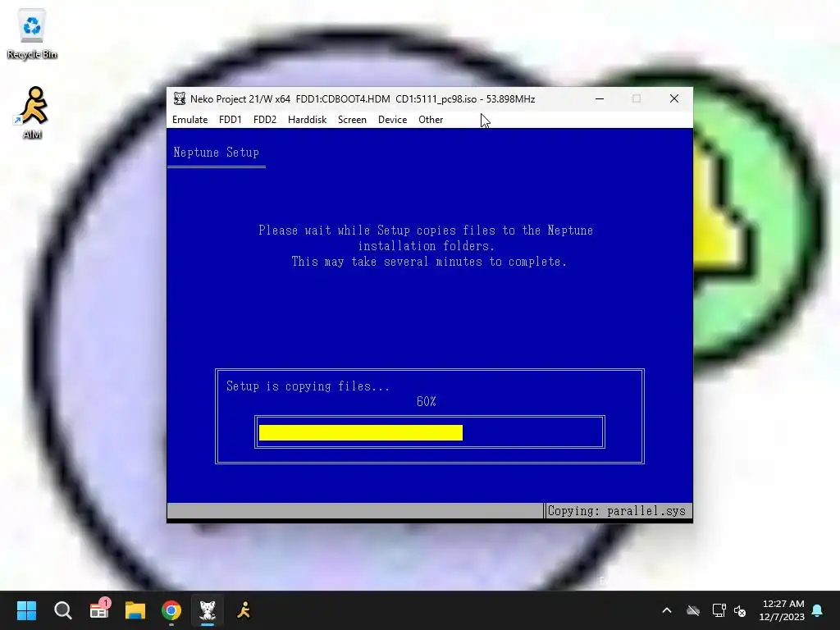Screen dimensions: 840x630
Task: Close the Neko Project window
Action: (674, 98)
